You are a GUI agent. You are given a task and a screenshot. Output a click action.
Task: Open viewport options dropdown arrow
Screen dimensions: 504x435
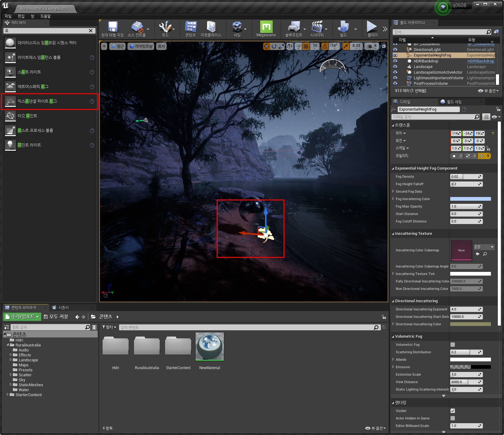pyautogui.click(x=104, y=46)
